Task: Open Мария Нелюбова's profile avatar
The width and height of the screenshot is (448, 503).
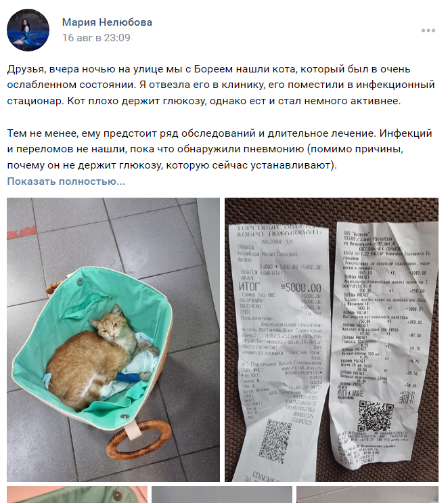Action: [x=28, y=30]
